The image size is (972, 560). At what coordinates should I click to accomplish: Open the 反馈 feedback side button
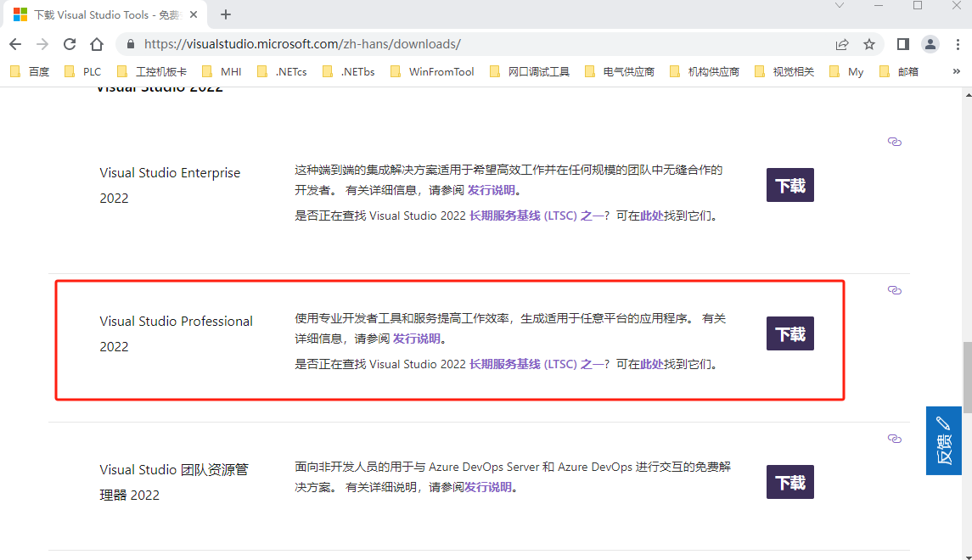(x=943, y=440)
